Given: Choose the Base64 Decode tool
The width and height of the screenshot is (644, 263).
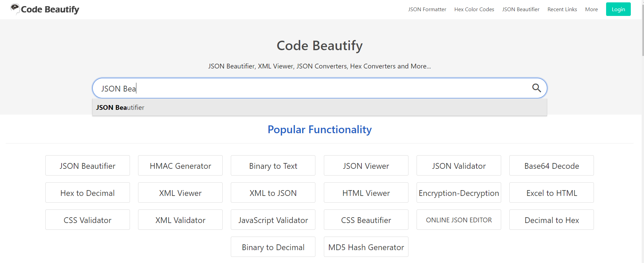Looking at the screenshot, I should pyautogui.click(x=551, y=166).
